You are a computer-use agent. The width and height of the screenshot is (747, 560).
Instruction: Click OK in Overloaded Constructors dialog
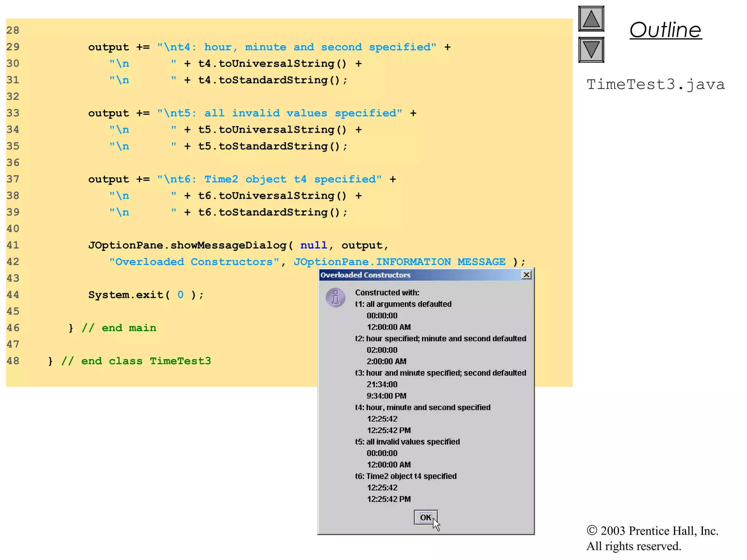pyautogui.click(x=426, y=517)
